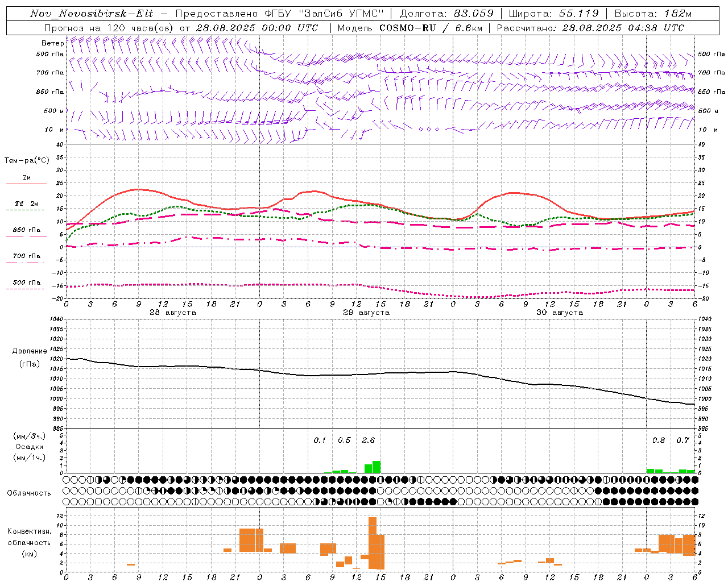Click the Давление pressure panel label
The image size is (728, 582).
[30, 351]
